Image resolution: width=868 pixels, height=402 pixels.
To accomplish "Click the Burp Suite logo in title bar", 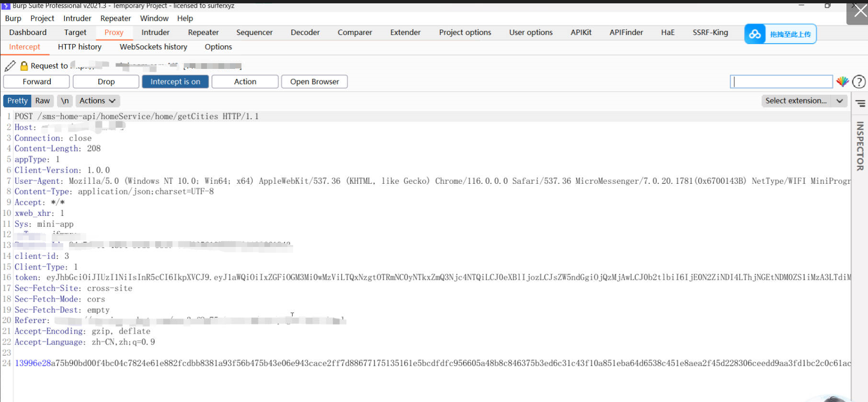I will tap(6, 6).
